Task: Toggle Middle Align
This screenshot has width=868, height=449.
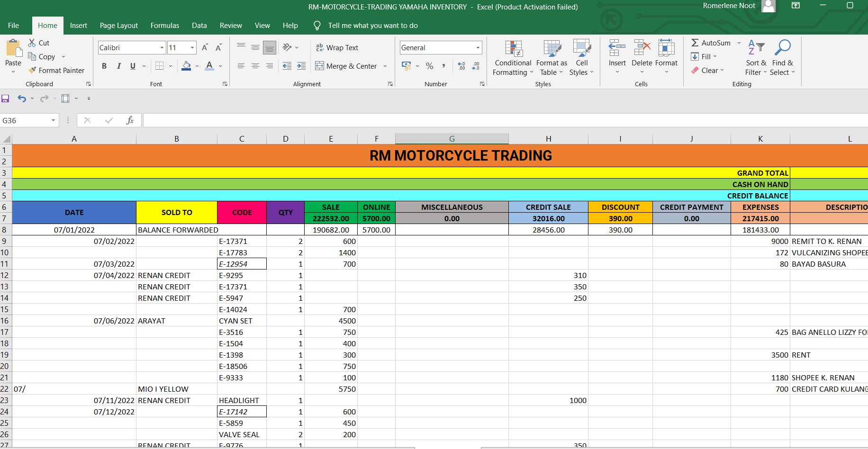Action: point(255,47)
